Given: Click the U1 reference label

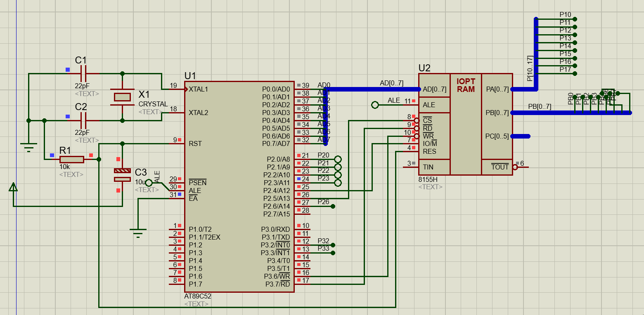Looking at the screenshot, I should 190,76.
